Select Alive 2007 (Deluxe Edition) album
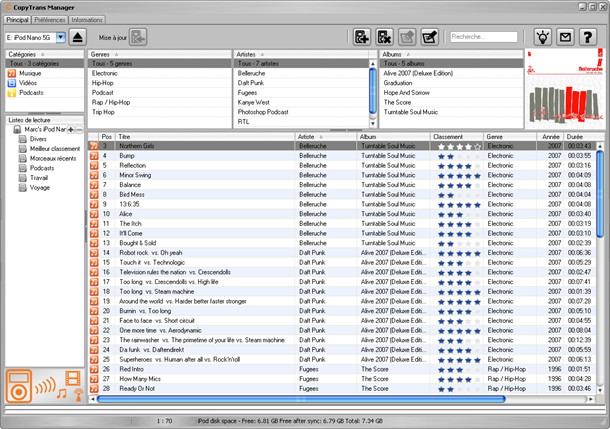This screenshot has width=610, height=429. pos(451,73)
